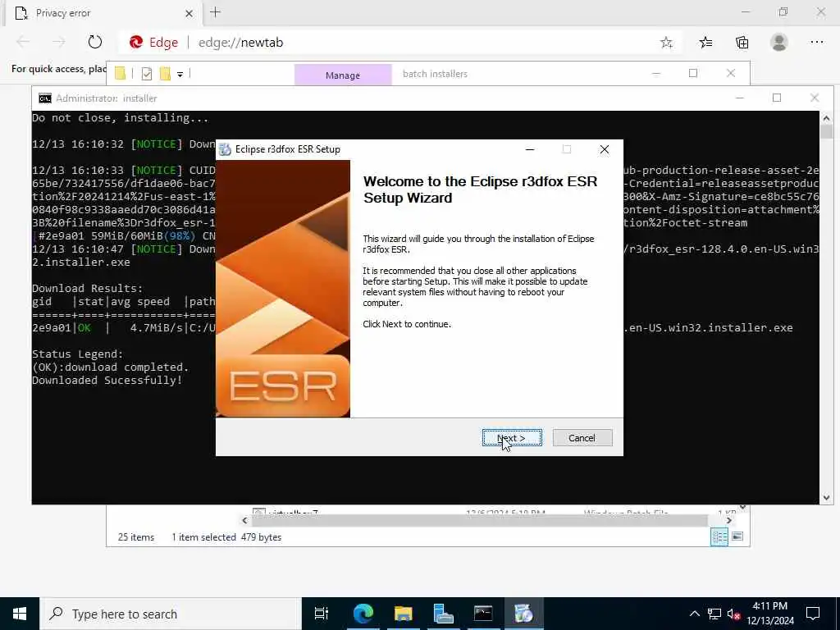Cancel the Eclipse r3dfox ESR Setup
The height and width of the screenshot is (630, 840).
tap(582, 438)
